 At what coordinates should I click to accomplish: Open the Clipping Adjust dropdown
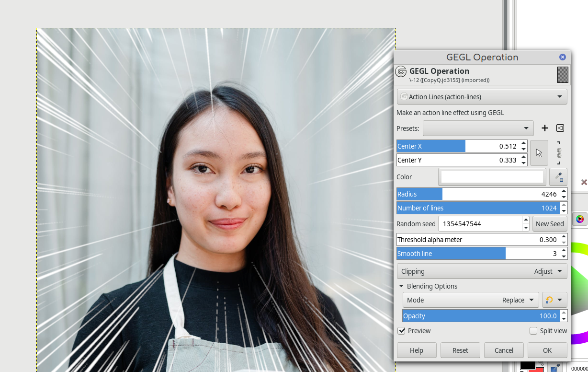click(x=482, y=271)
